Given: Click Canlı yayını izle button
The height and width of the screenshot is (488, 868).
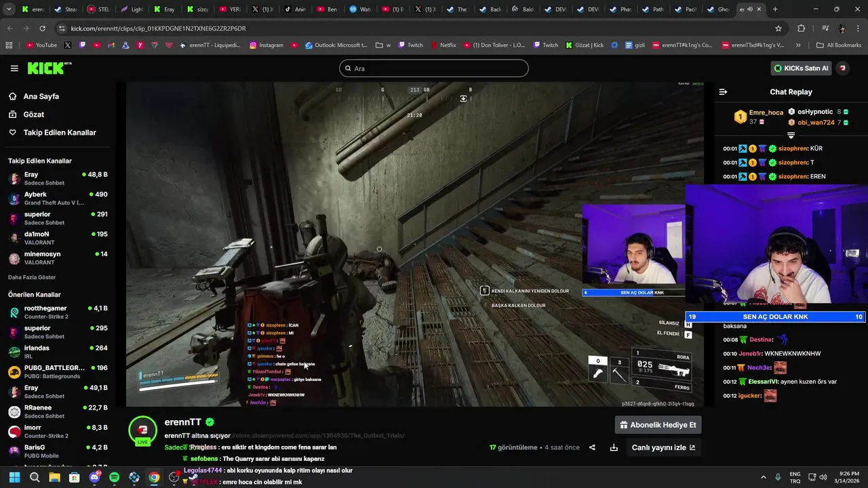Looking at the screenshot, I should pos(663,447).
